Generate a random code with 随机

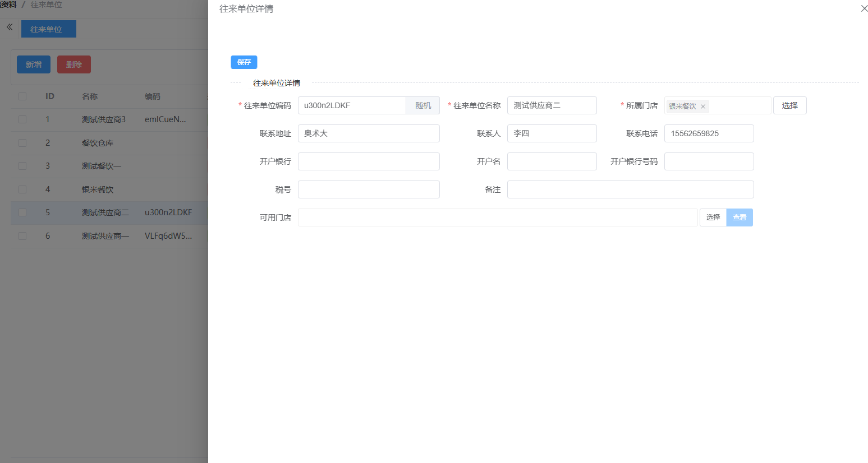tap(422, 105)
